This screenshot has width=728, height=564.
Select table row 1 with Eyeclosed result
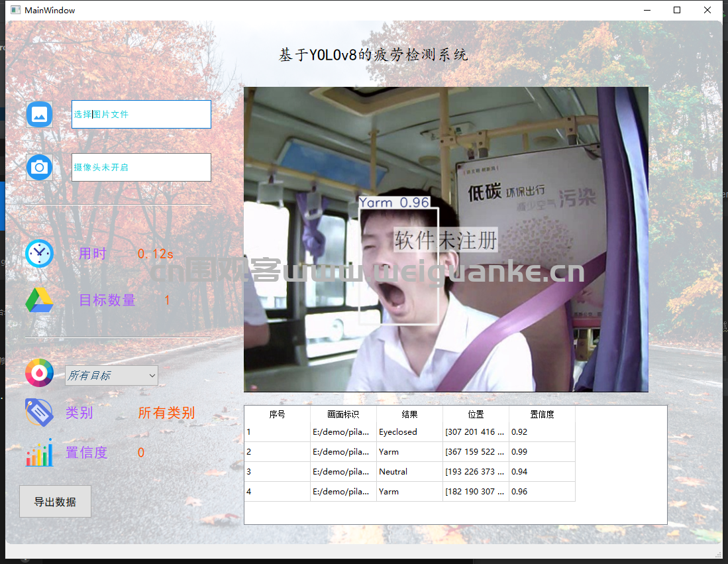tap(277, 432)
